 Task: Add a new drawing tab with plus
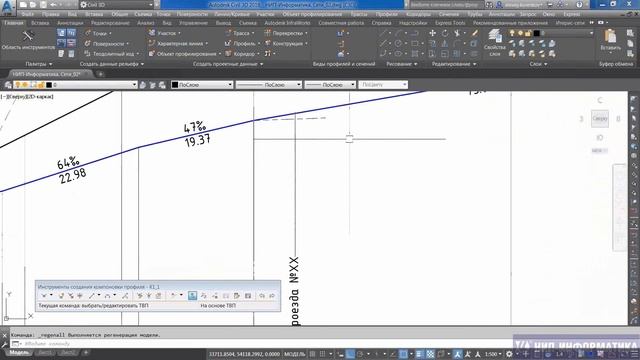[100, 74]
